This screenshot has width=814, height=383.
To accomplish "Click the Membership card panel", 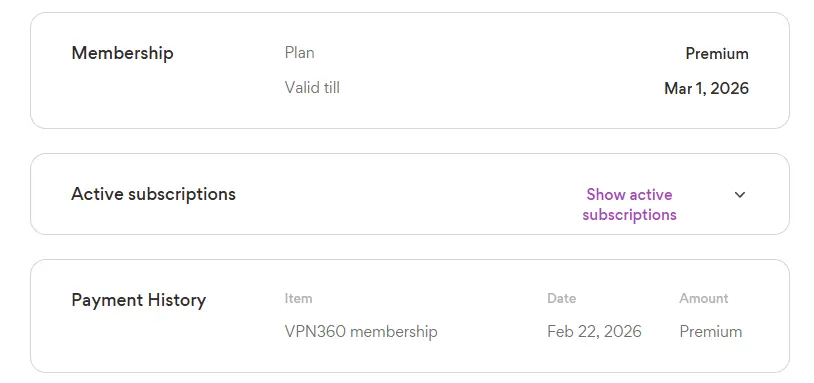I will point(410,71).
